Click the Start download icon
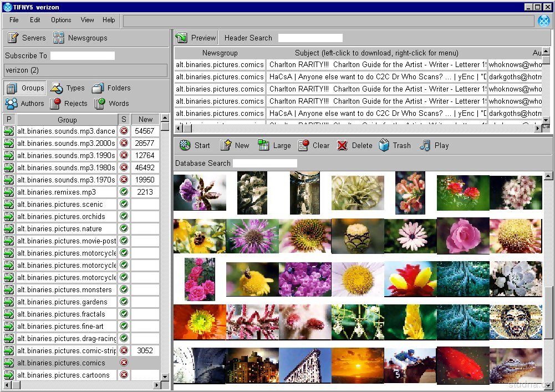The height and width of the screenshot is (392, 555). [x=185, y=146]
